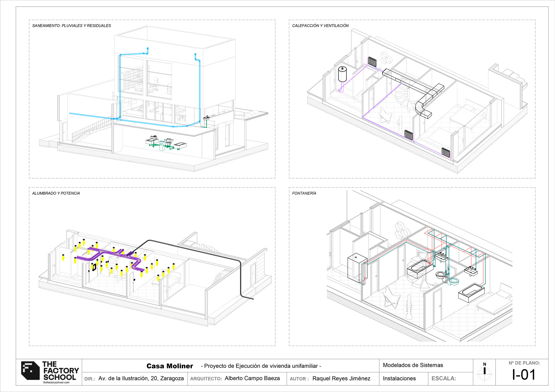Click the north arrow compass symbol
Viewport: 555px width, 392px height.
click(485, 371)
